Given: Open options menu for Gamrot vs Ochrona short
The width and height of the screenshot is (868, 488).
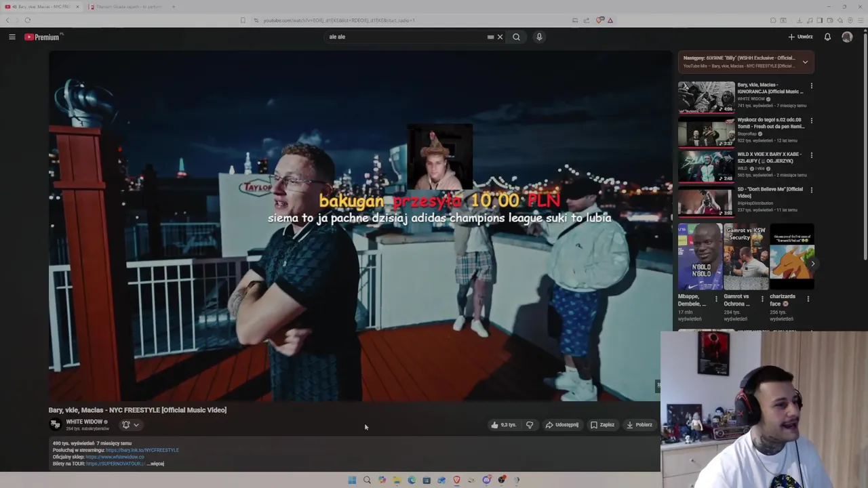Looking at the screenshot, I should [x=762, y=298].
